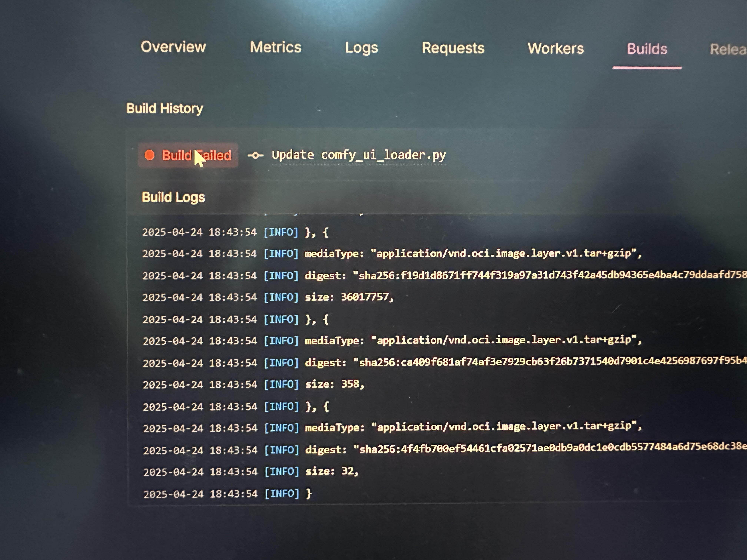Click the commit node icon before Update
The height and width of the screenshot is (560, 747).
point(255,155)
